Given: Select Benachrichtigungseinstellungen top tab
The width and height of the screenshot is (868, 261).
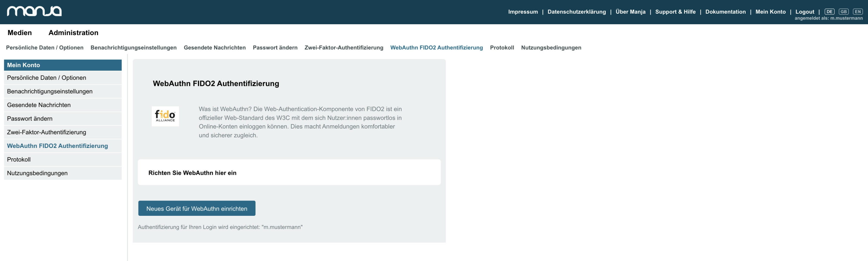Looking at the screenshot, I should [134, 48].
